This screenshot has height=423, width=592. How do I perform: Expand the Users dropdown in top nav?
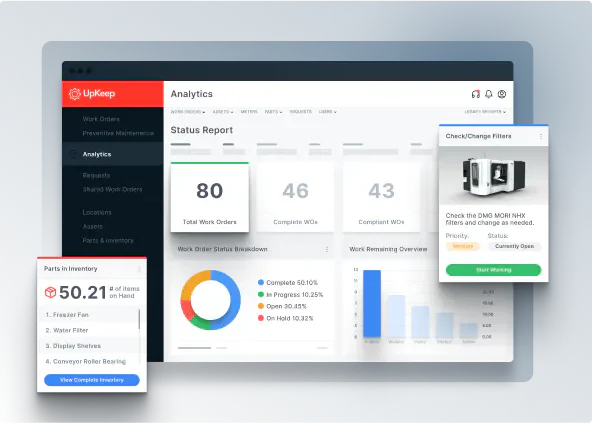click(x=328, y=112)
